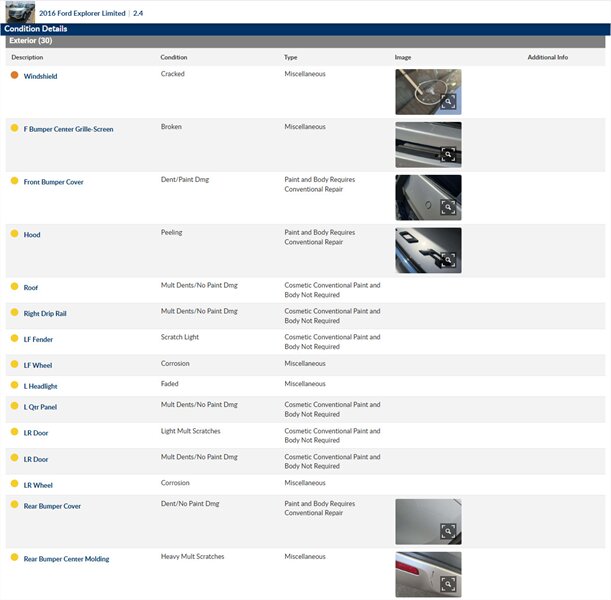The height and width of the screenshot is (600, 611).
Task: Open the 2016 Ford Explorer Limited title link
Action: [89, 13]
